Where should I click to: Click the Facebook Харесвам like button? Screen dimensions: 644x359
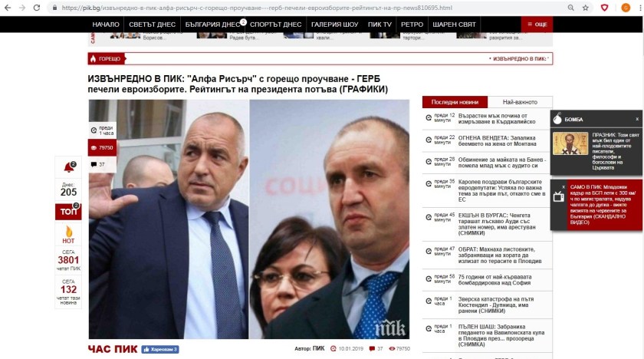click(160, 349)
